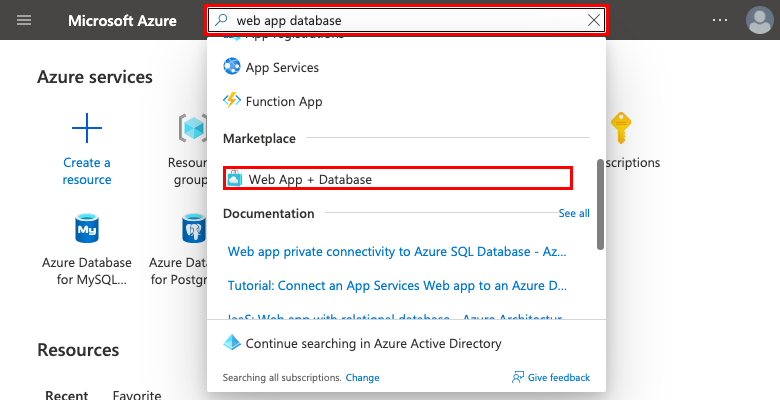This screenshot has width=780, height=400.
Task: Open Web app private connectivity doc link
Action: point(399,250)
